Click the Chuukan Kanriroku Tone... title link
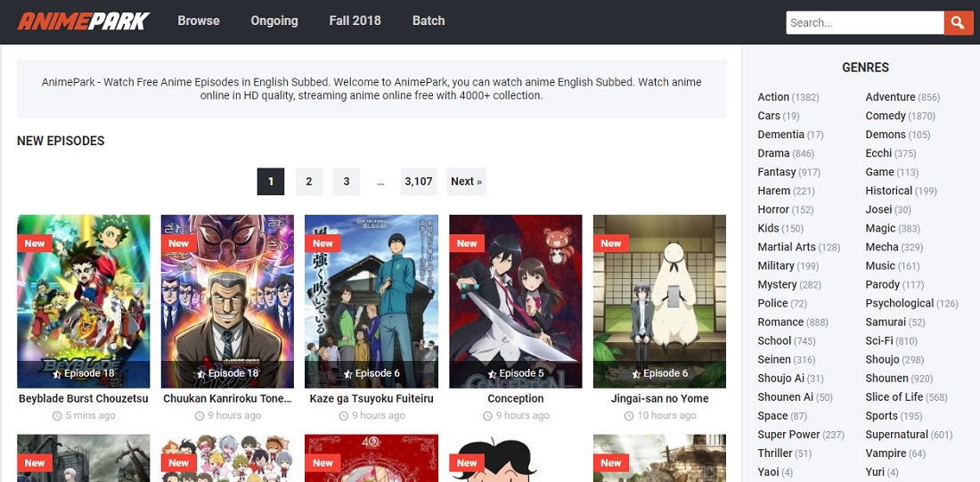Screen dimensions: 980x482 tap(227, 398)
